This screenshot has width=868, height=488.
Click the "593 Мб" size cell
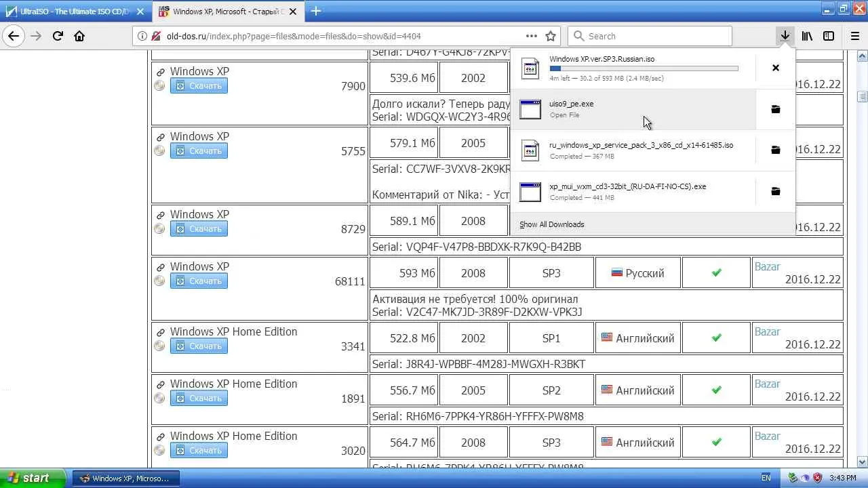(403, 273)
